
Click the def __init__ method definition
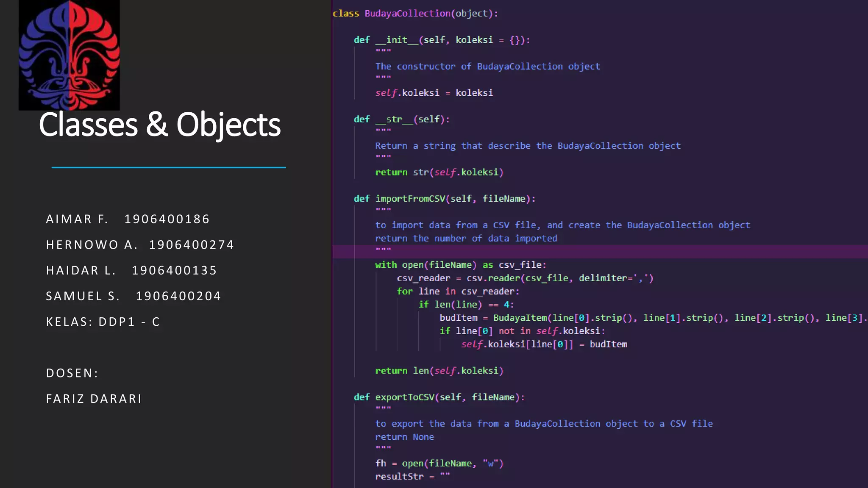(442, 40)
